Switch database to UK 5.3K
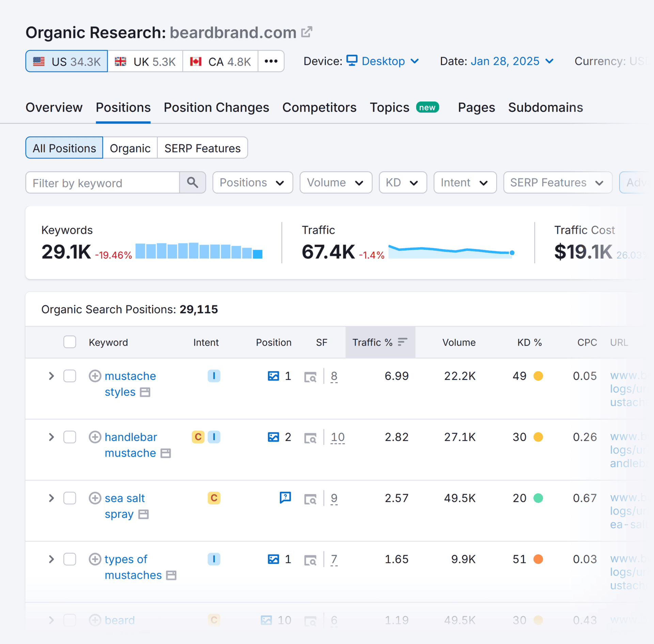Image resolution: width=654 pixels, height=644 pixels. (145, 61)
